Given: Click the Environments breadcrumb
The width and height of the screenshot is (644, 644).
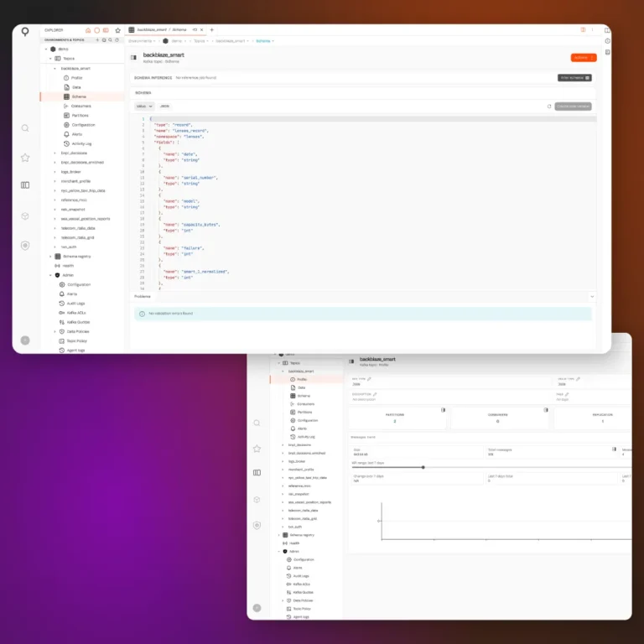Looking at the screenshot, I should 140,41.
